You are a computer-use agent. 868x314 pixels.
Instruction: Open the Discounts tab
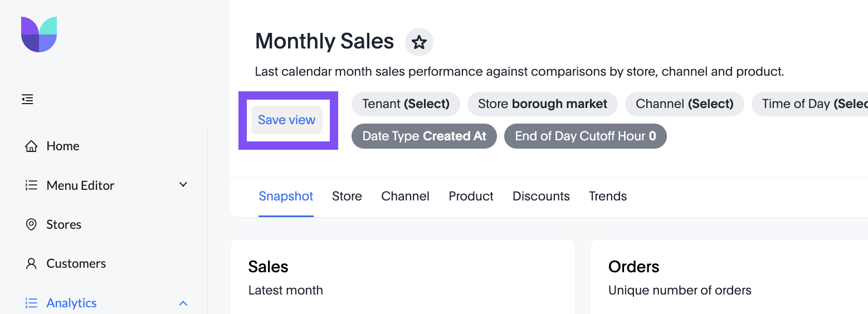coord(541,197)
